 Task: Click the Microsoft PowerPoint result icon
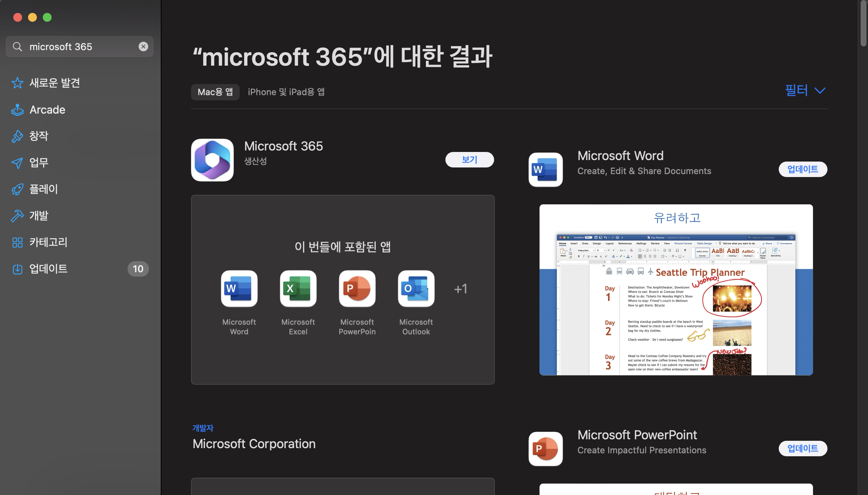(545, 449)
